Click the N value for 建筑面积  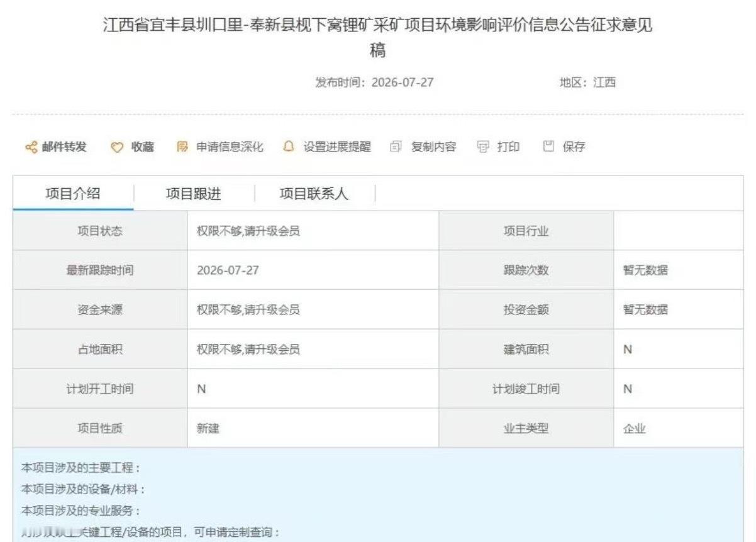(627, 350)
